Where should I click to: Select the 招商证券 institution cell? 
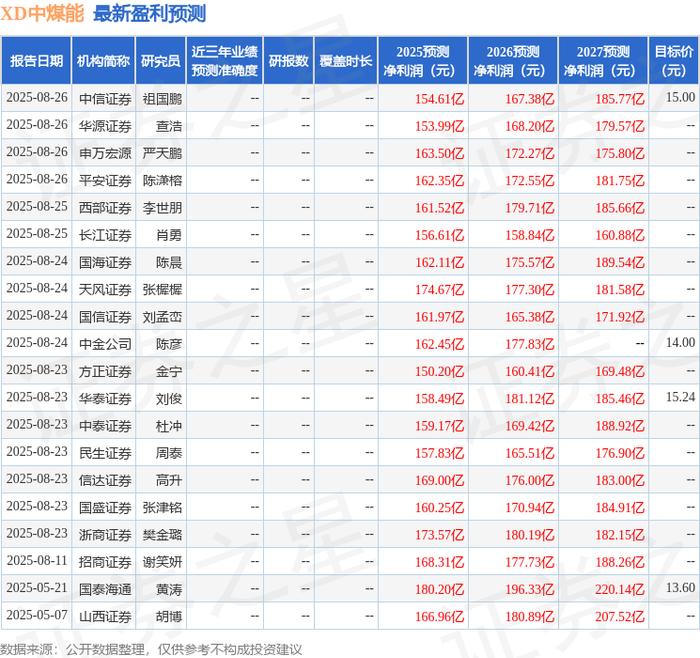tap(105, 562)
